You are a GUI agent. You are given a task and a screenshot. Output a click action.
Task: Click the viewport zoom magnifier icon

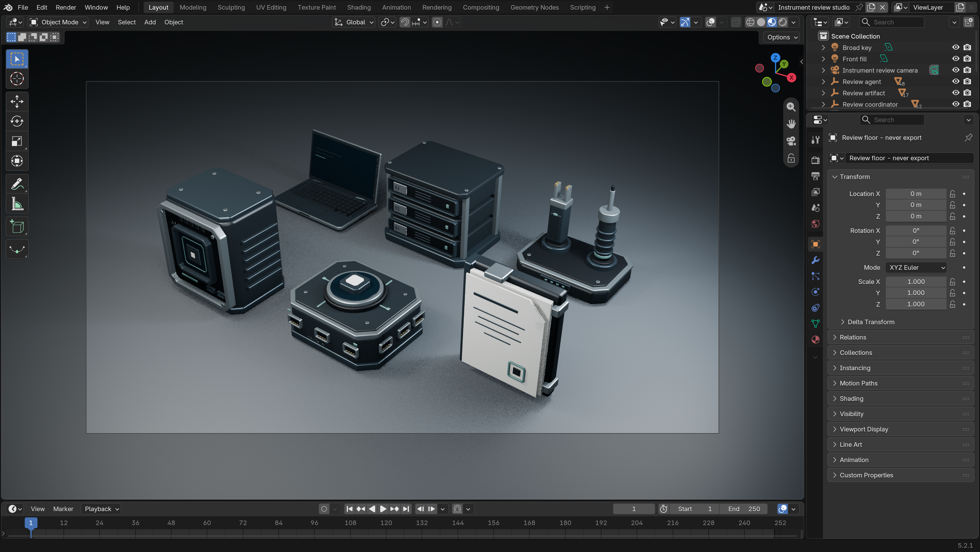pyautogui.click(x=791, y=107)
